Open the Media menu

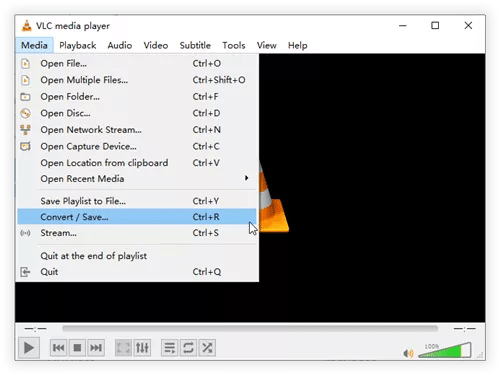click(34, 45)
